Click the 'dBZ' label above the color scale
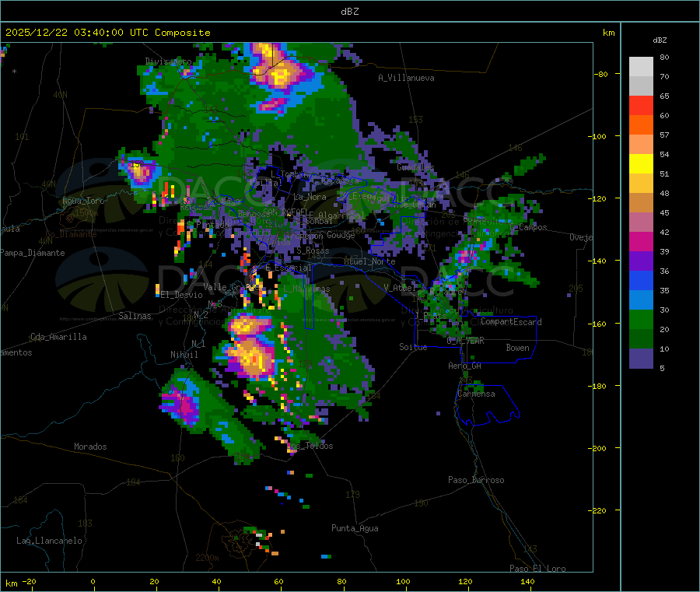 660,40
